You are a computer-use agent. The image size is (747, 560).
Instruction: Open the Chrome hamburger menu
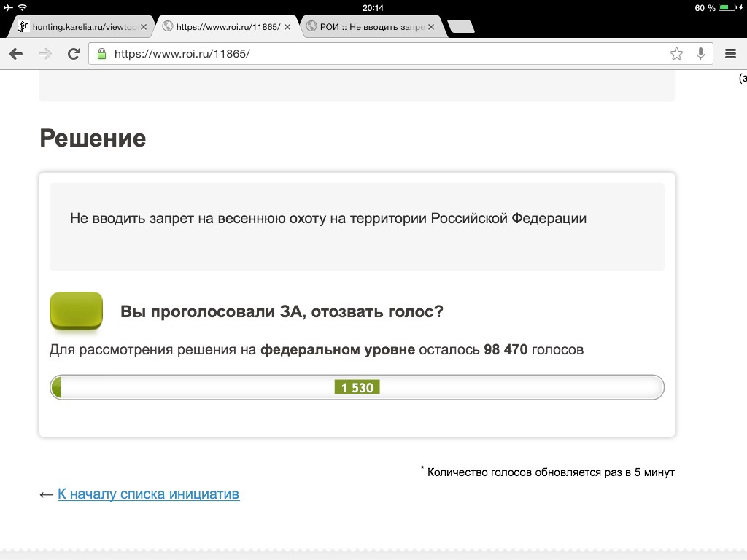pyautogui.click(x=730, y=53)
